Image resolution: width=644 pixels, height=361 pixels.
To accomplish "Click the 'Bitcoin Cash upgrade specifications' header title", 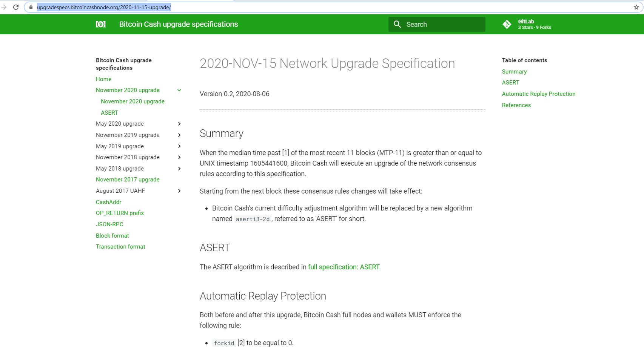I will [179, 24].
